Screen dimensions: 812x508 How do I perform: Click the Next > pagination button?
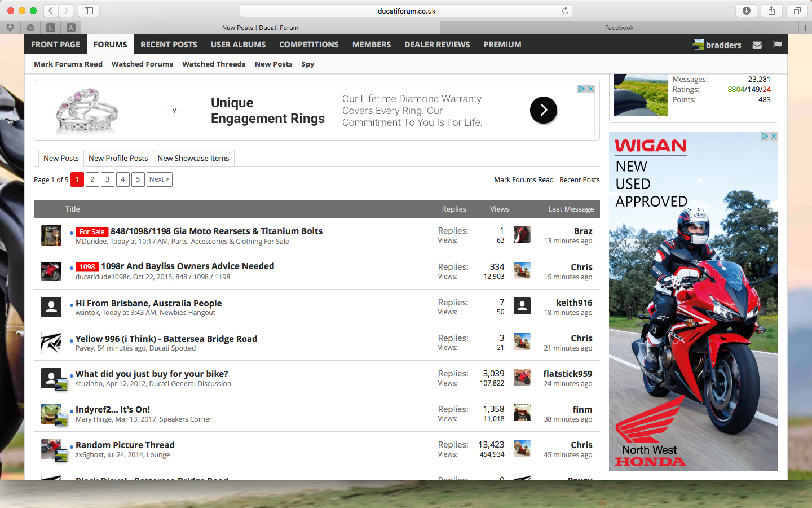pyautogui.click(x=159, y=179)
